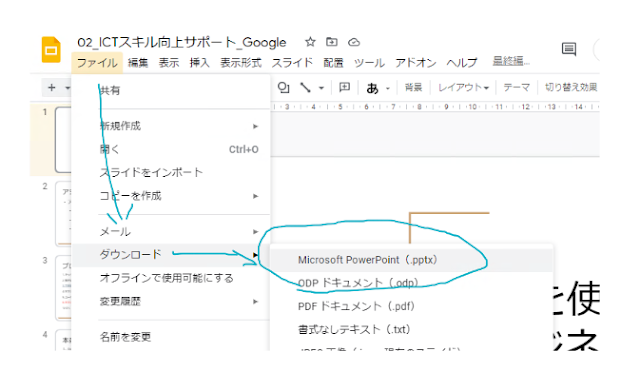
Task: Open the new slide options dropdown arrow
Action: [x=67, y=88]
